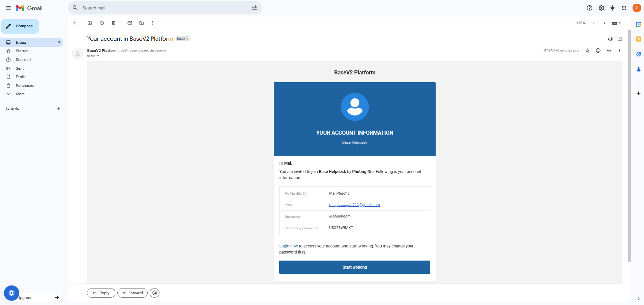
Task: Open Google Calendar side panel
Action: click(638, 24)
